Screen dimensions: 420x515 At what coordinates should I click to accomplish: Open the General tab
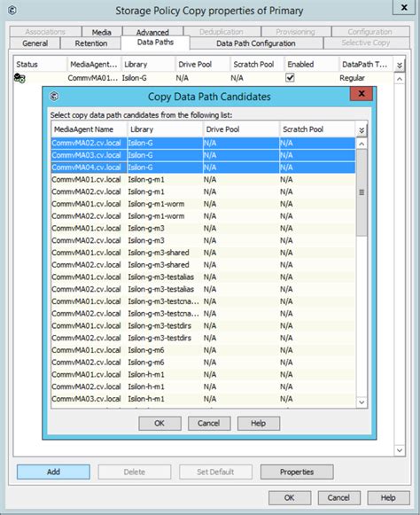(35, 43)
